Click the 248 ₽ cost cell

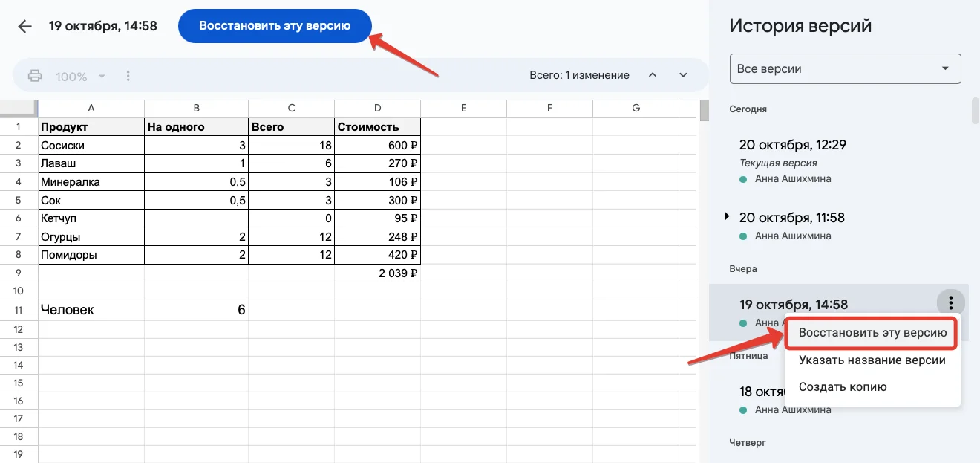(x=377, y=236)
